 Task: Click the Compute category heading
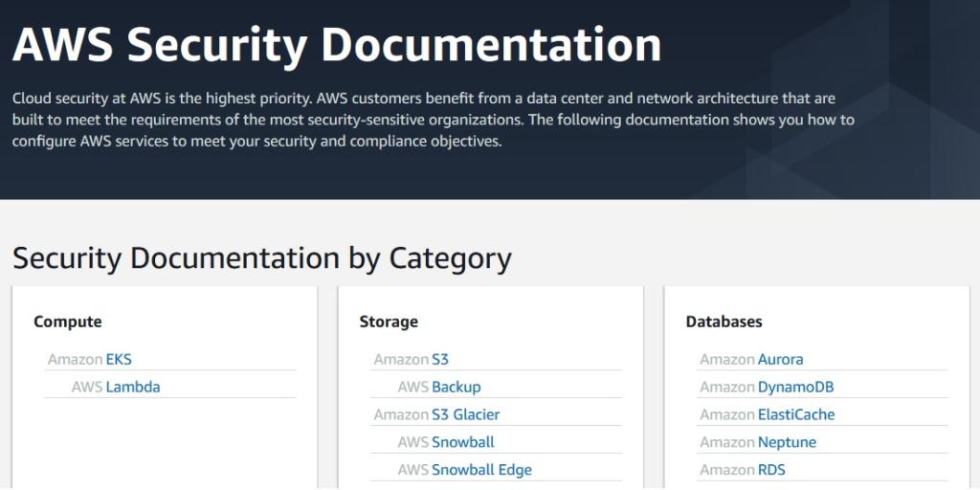[68, 322]
